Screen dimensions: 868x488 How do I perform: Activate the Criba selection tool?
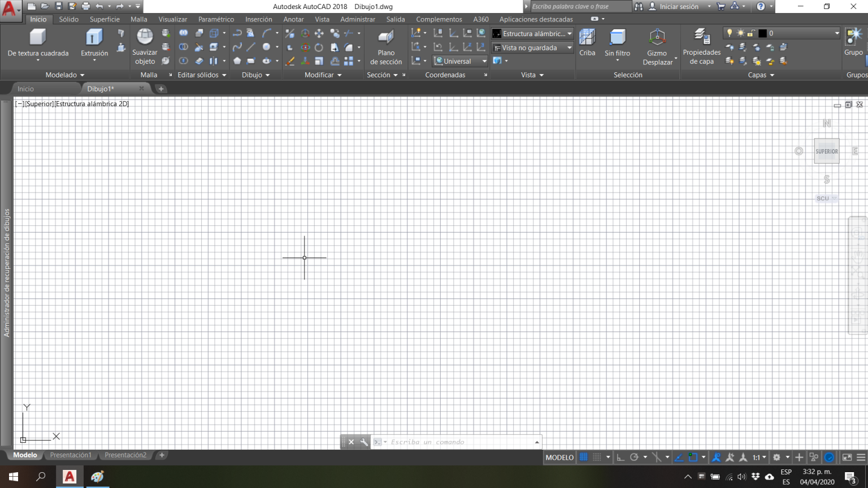[587, 38]
